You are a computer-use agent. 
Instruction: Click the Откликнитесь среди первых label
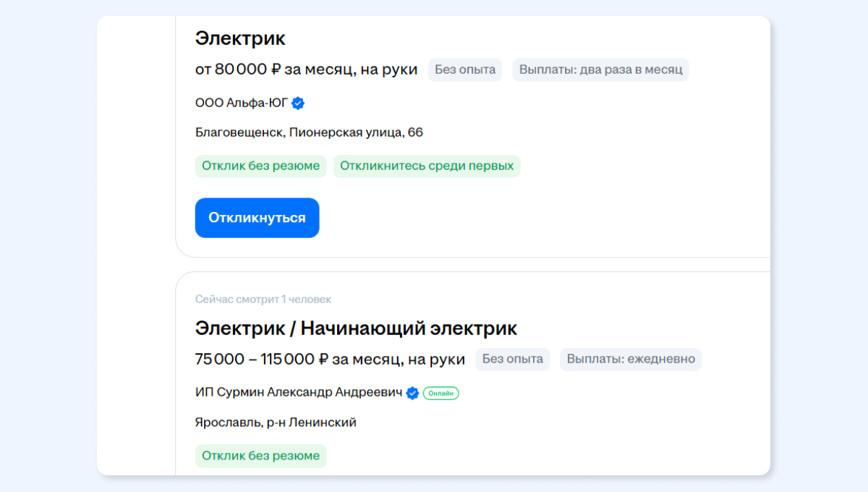click(427, 166)
